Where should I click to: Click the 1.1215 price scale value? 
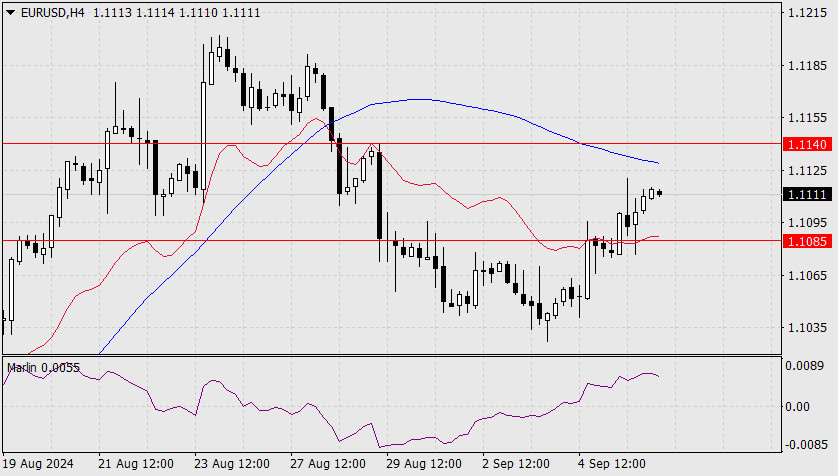point(808,13)
